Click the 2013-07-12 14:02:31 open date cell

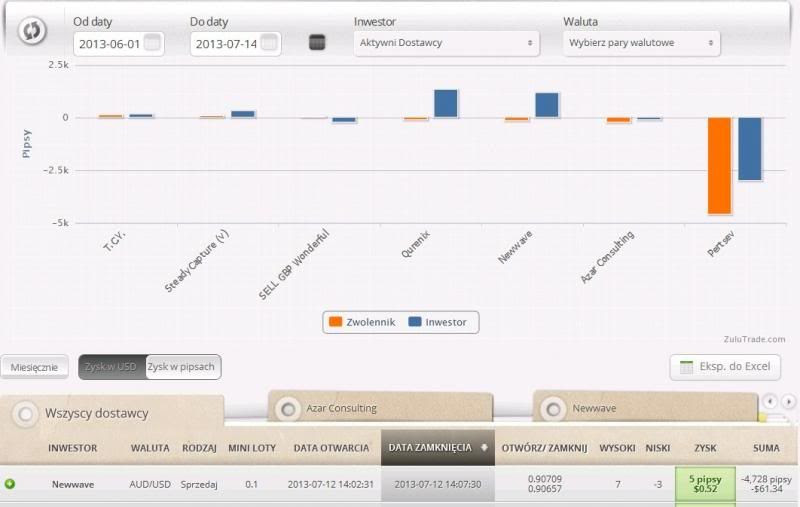331,485
